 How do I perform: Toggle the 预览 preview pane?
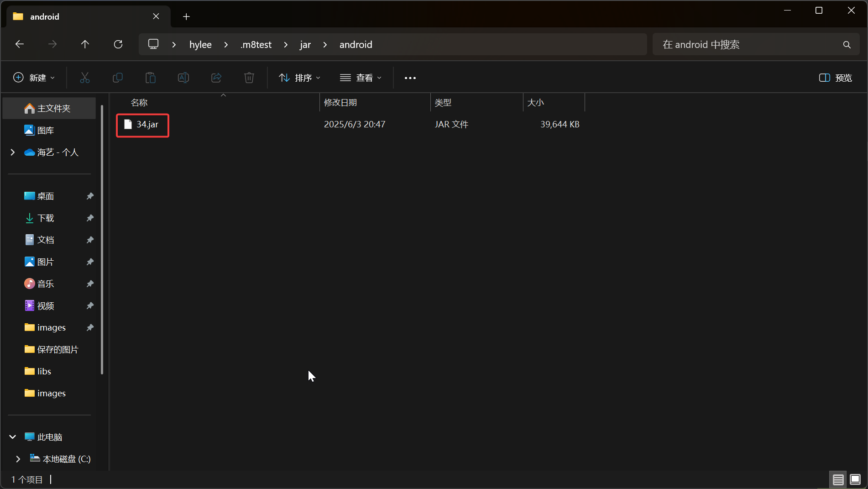(836, 78)
